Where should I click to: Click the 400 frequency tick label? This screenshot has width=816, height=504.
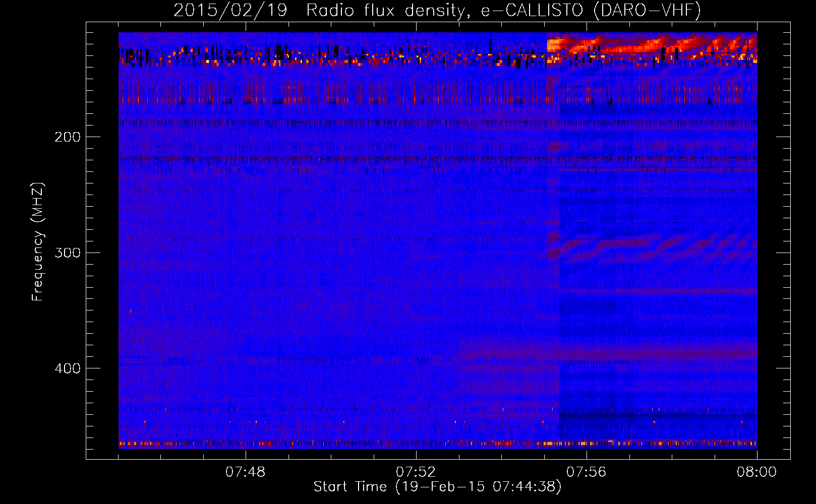(68, 368)
